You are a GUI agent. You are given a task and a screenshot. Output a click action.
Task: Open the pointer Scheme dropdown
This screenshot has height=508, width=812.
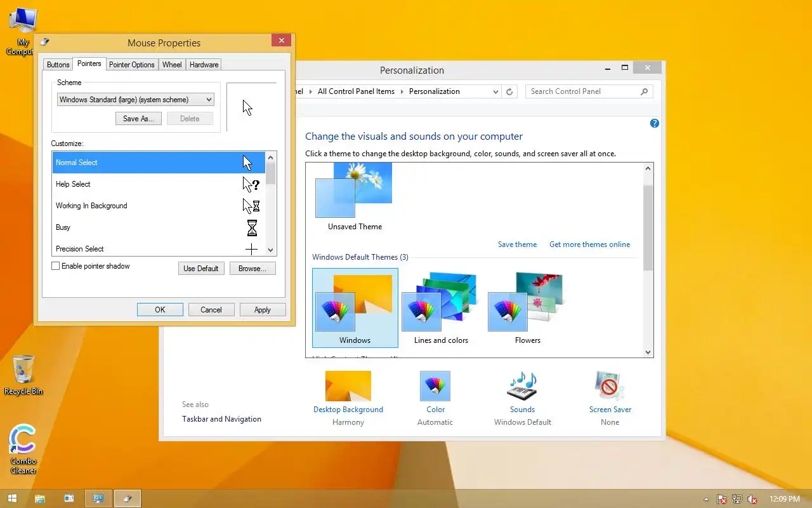(136, 100)
